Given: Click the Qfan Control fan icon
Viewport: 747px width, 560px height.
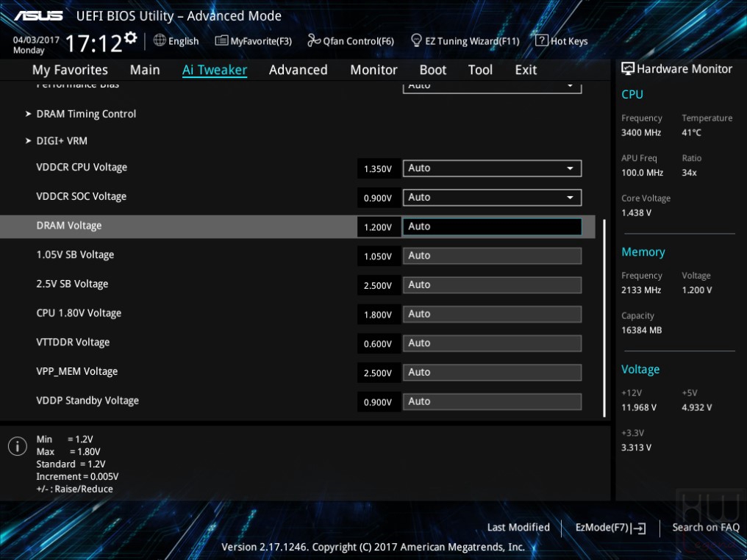Looking at the screenshot, I should pos(314,40).
